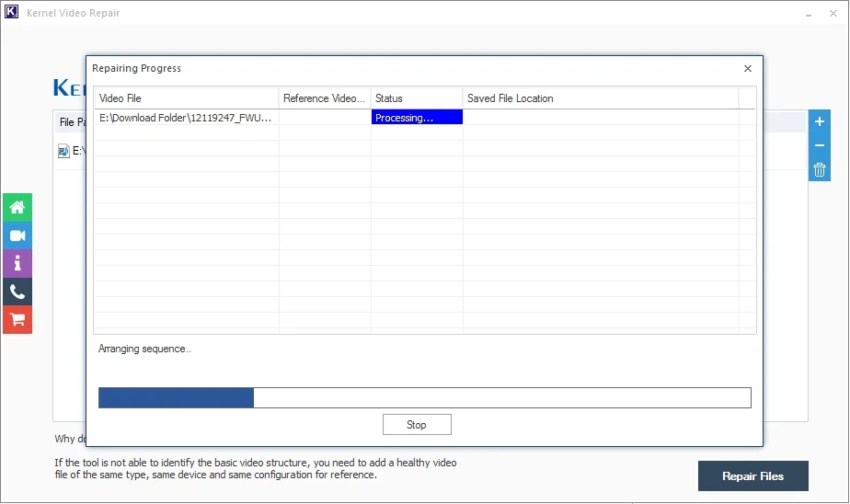The height and width of the screenshot is (504, 850).
Task: Click the repair progress bar
Action: pos(424,398)
